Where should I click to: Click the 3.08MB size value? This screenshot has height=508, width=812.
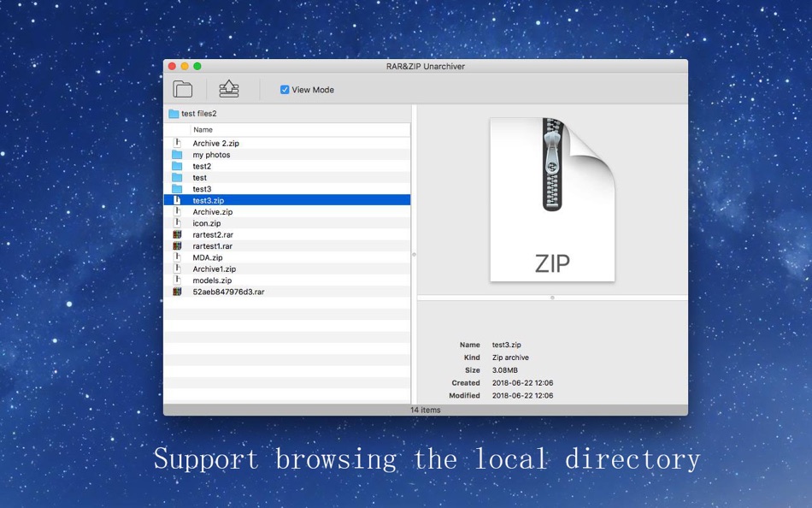coord(505,370)
